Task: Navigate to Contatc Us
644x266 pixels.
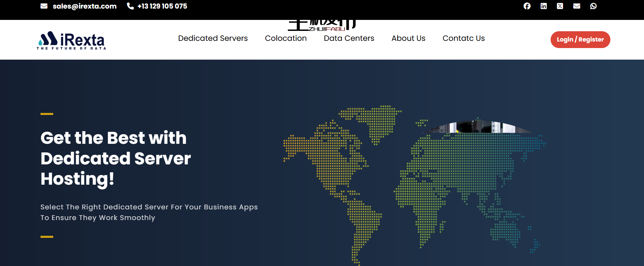Action: click(463, 38)
